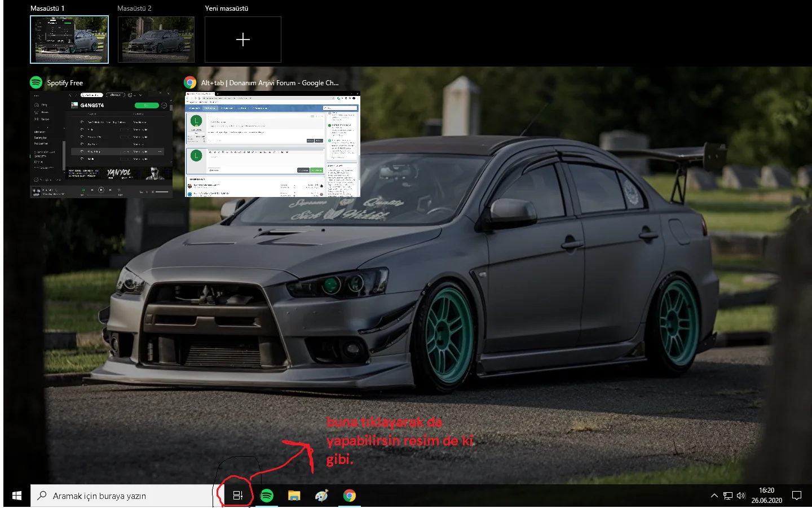Open the Windows Start menu
This screenshot has height=508, width=812.
tap(17, 496)
